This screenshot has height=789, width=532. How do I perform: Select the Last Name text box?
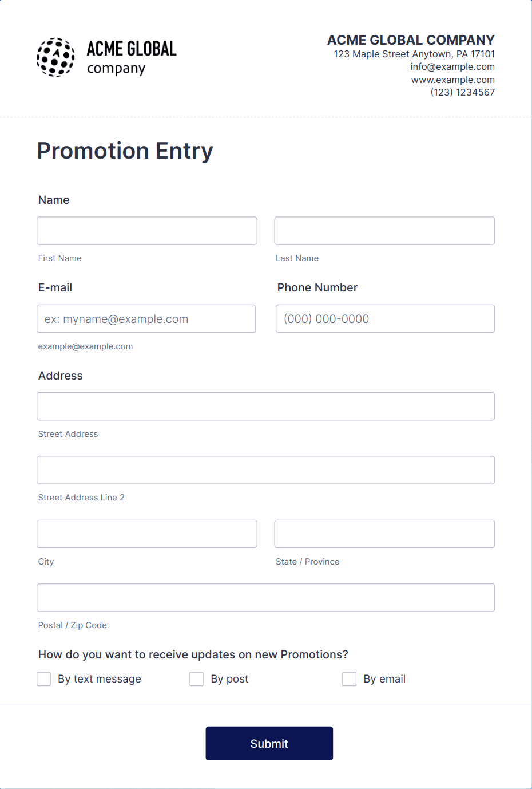click(x=384, y=231)
